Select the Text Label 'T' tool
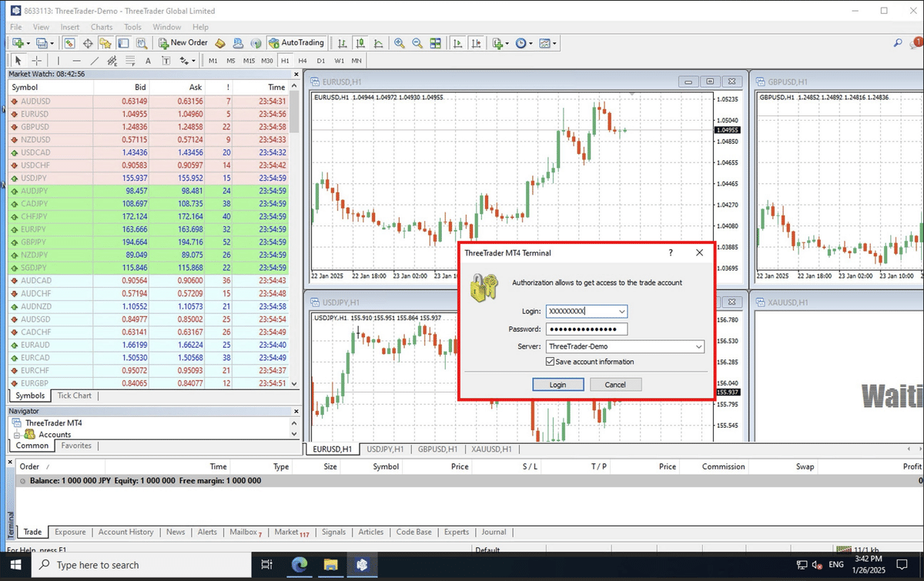The image size is (924, 581). (166, 60)
